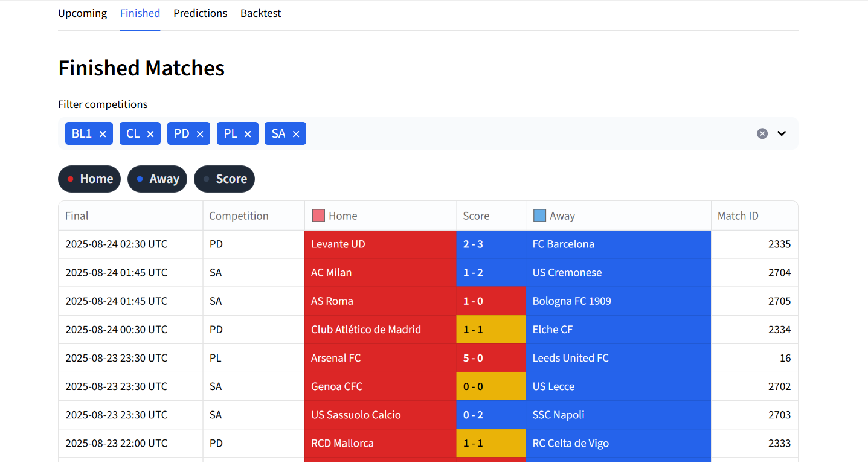The height and width of the screenshot is (463, 868).
Task: Clear the SA filter tag
Action: click(x=296, y=134)
